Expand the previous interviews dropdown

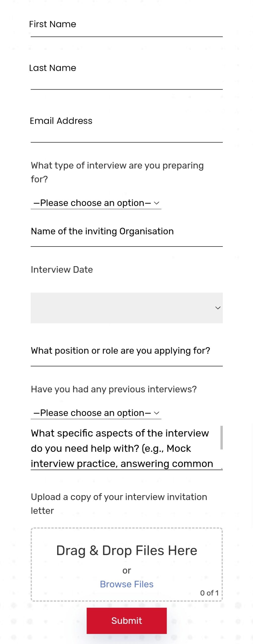pyautogui.click(x=96, y=413)
